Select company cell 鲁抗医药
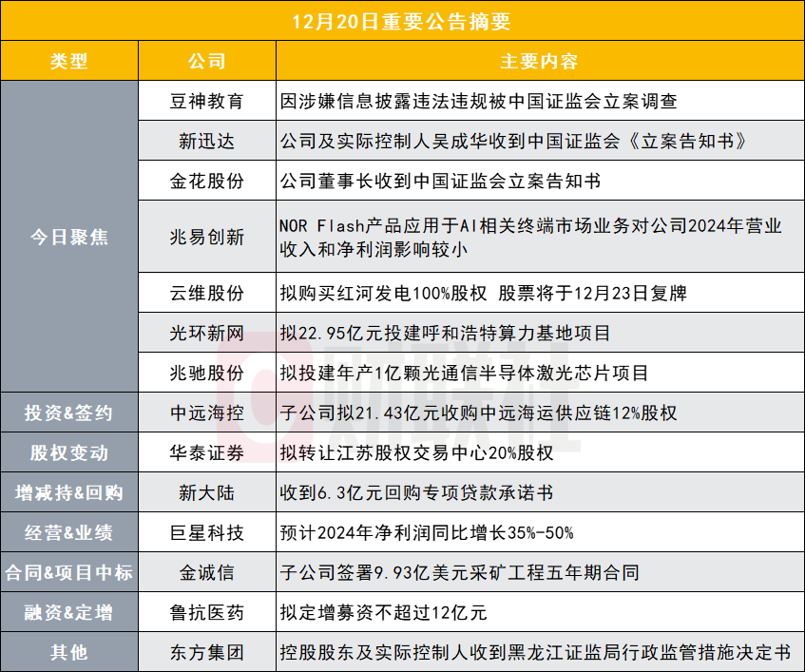The height and width of the screenshot is (672, 805). [x=207, y=612]
